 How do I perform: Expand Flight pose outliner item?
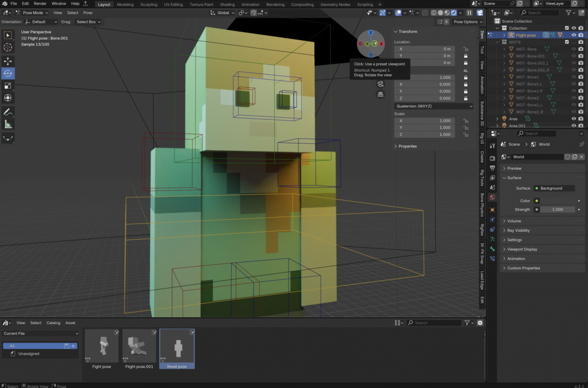pyautogui.click(x=504, y=35)
